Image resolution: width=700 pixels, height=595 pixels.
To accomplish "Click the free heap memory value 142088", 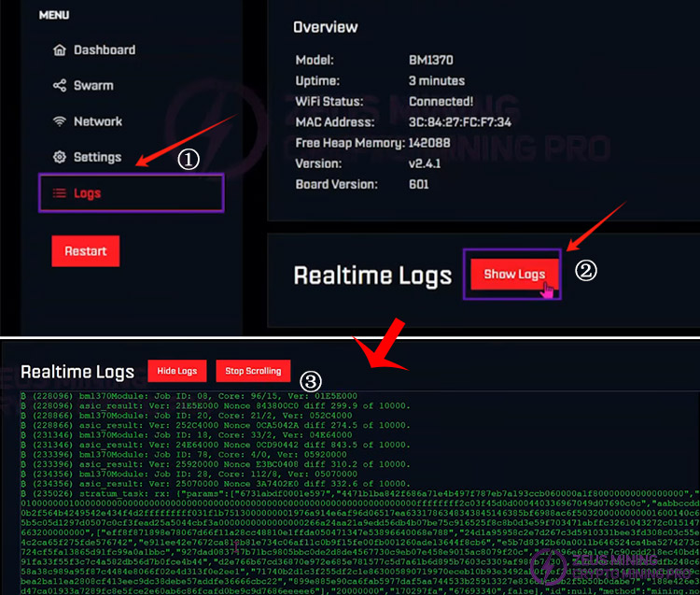I will (429, 143).
